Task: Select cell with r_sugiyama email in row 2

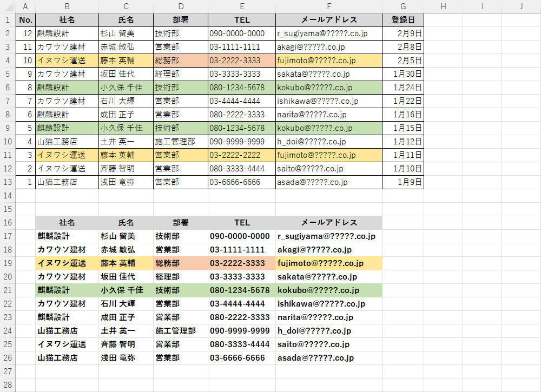Action: [x=329, y=34]
